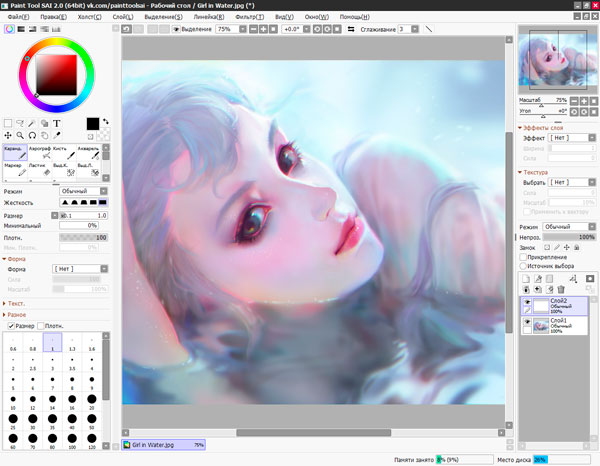Select the Pencil (Каранд.) brush tool
Viewport: 600px width, 466px height.
click(x=15, y=153)
